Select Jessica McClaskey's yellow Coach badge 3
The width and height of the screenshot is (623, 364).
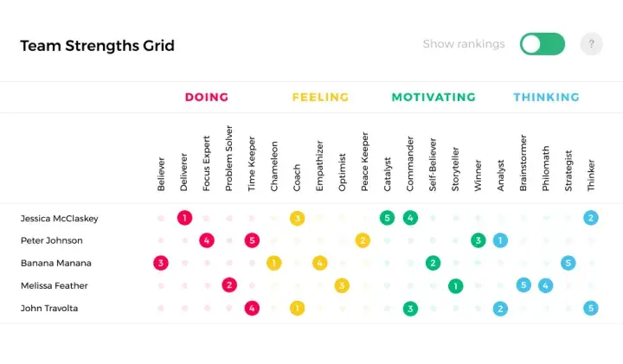coord(297,219)
